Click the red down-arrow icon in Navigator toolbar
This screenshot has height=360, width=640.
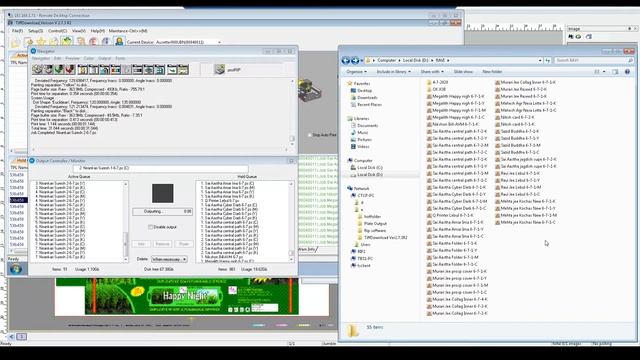(x=70, y=69)
